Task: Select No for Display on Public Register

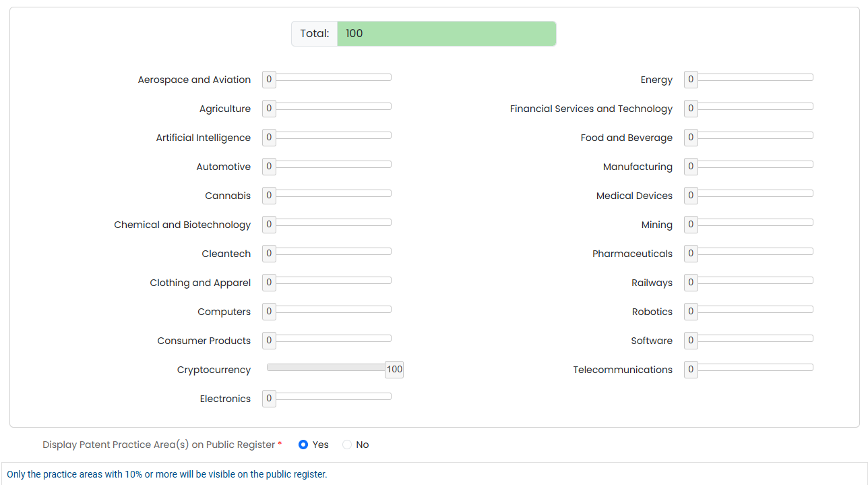Action: click(x=347, y=445)
